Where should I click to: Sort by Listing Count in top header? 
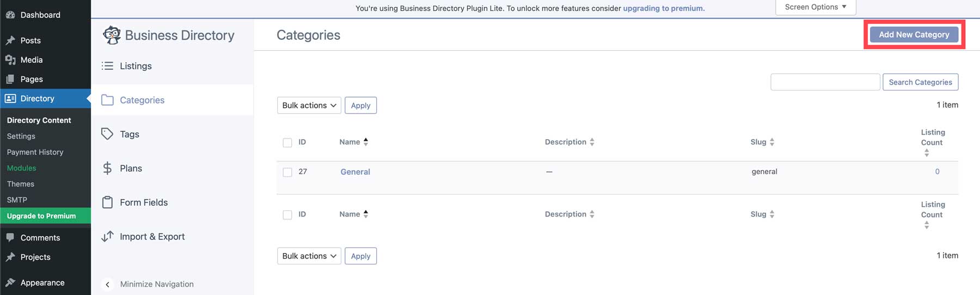click(x=927, y=153)
